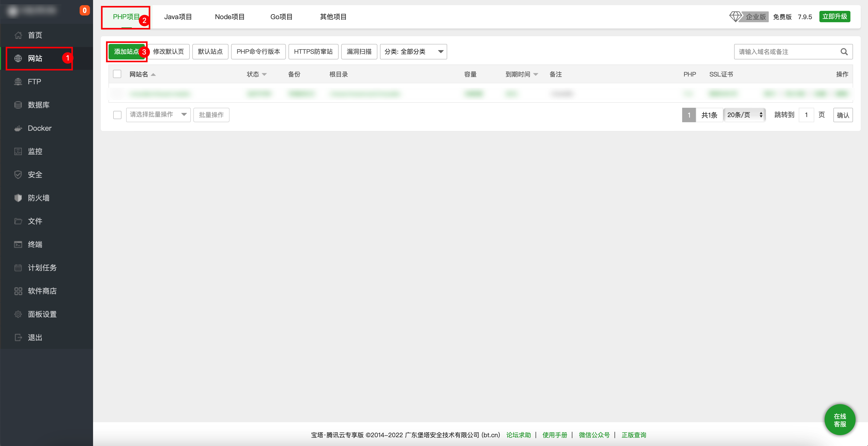Click the logout icon (退出)
The image size is (868, 446).
coord(18,337)
